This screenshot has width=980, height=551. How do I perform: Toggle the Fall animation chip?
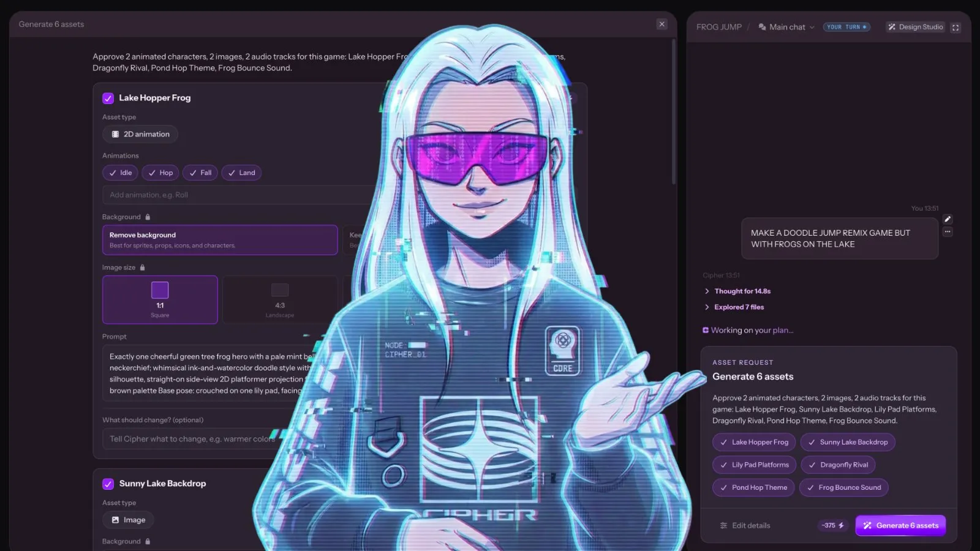200,173
